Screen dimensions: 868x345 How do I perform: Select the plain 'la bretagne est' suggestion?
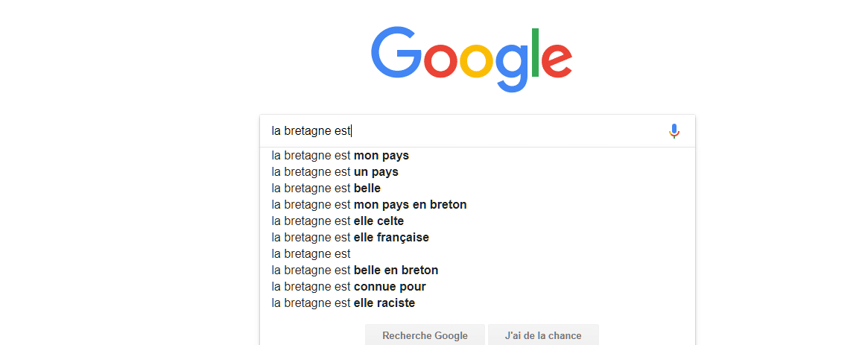pos(477,254)
